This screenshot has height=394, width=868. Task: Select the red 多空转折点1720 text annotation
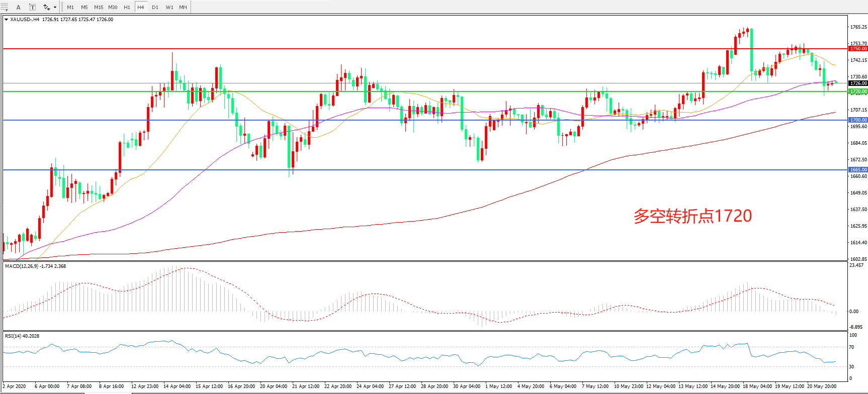point(692,216)
